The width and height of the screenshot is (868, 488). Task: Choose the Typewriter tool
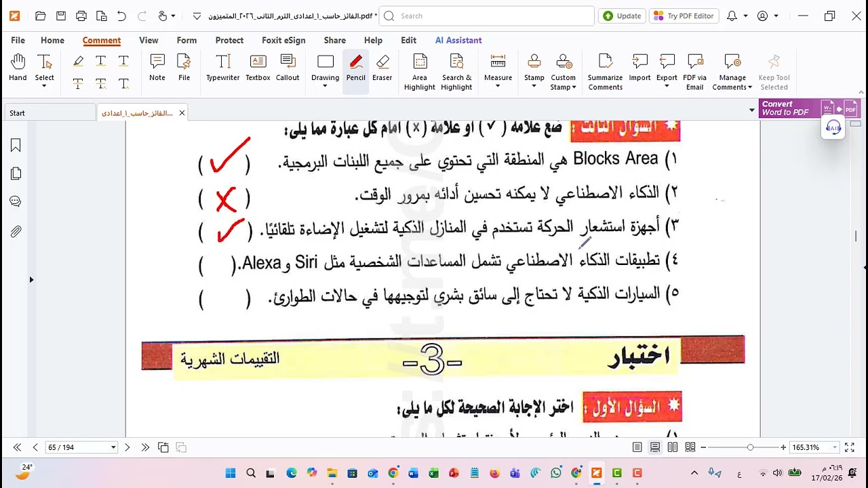click(223, 68)
